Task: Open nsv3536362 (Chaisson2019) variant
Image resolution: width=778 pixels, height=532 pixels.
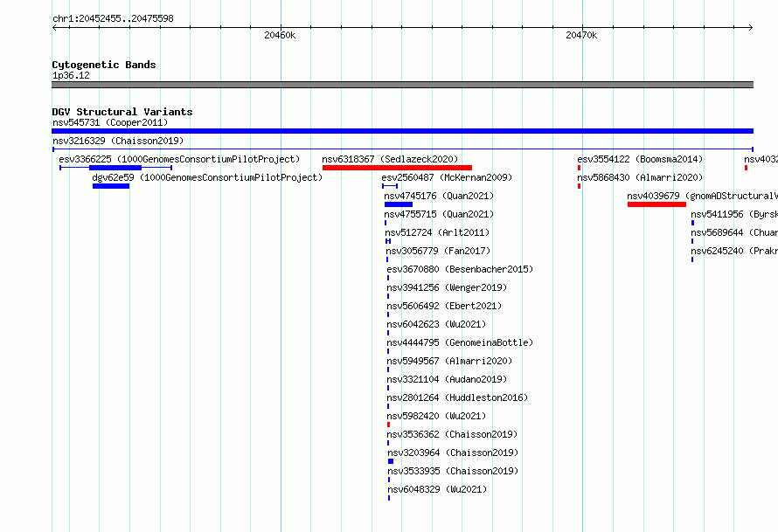Action: [x=453, y=434]
